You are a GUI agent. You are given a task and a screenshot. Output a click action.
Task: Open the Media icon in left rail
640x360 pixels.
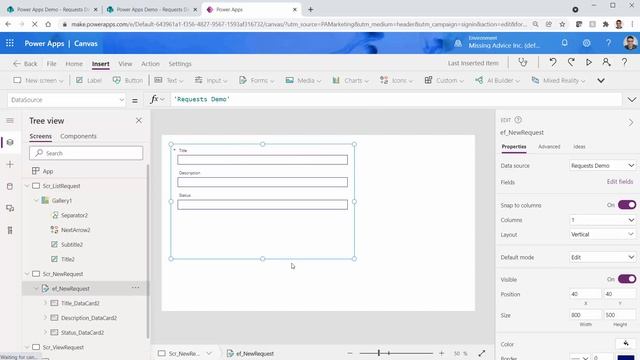click(x=10, y=209)
